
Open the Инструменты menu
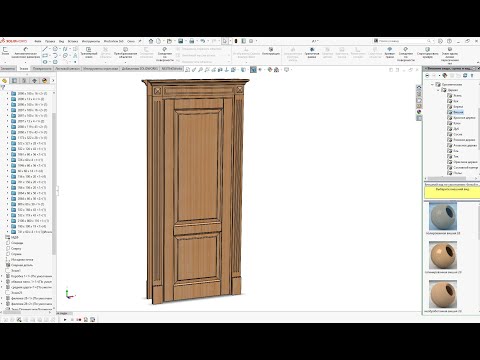pyautogui.click(x=91, y=41)
